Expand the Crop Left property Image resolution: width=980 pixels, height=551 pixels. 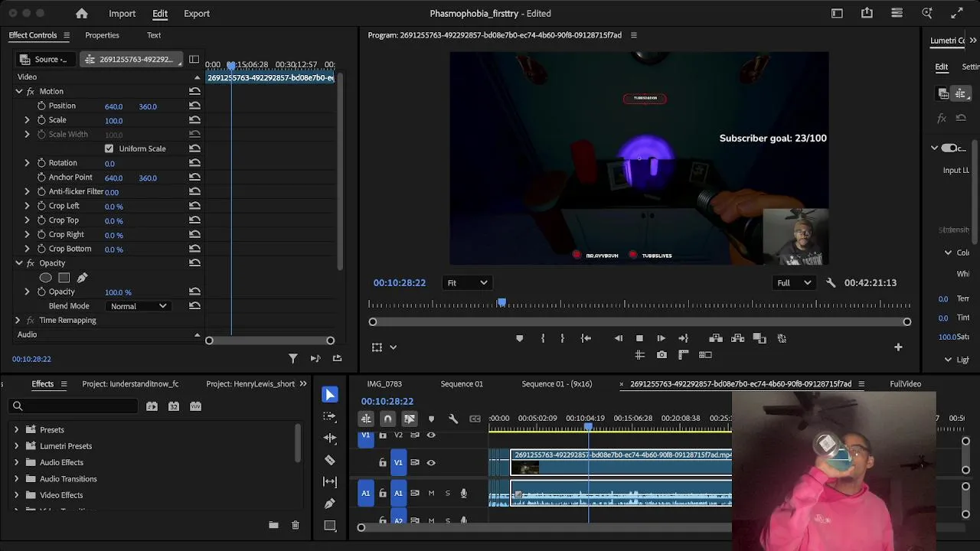coord(27,206)
